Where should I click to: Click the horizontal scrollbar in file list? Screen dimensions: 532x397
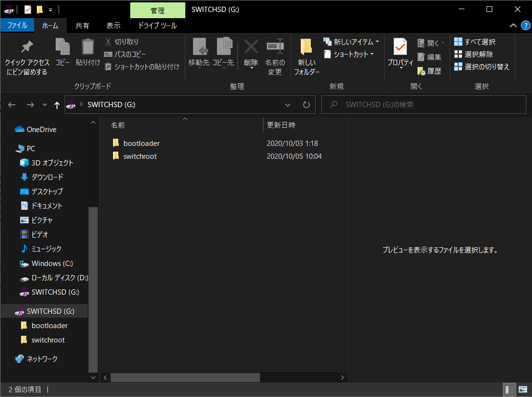point(185,377)
